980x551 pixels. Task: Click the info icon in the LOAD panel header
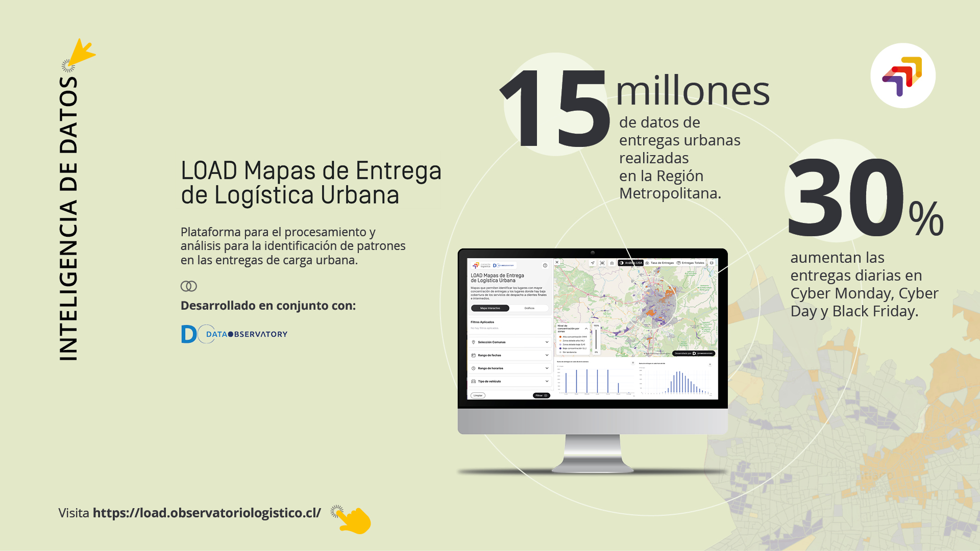(x=545, y=265)
